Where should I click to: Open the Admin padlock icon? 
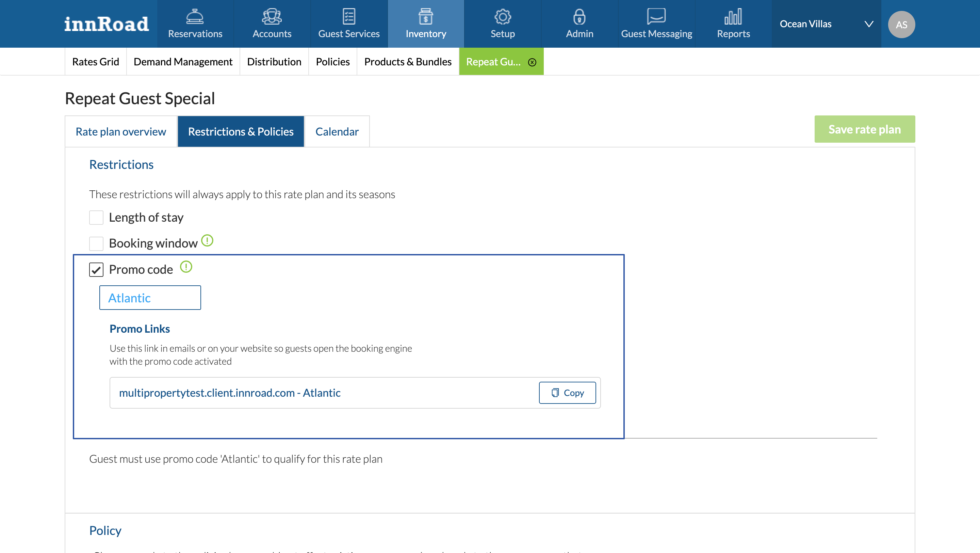[579, 17]
